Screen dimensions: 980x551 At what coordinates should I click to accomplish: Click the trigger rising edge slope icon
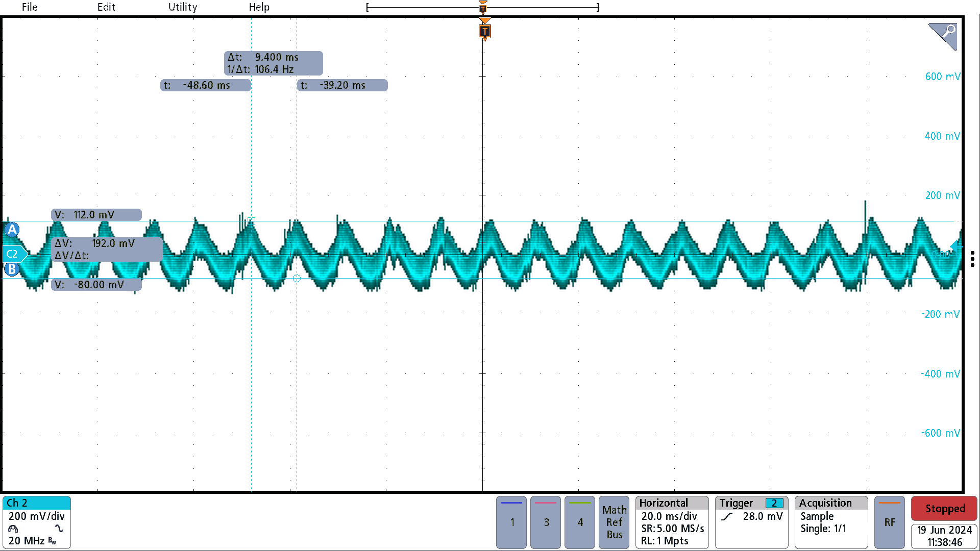pos(727,517)
